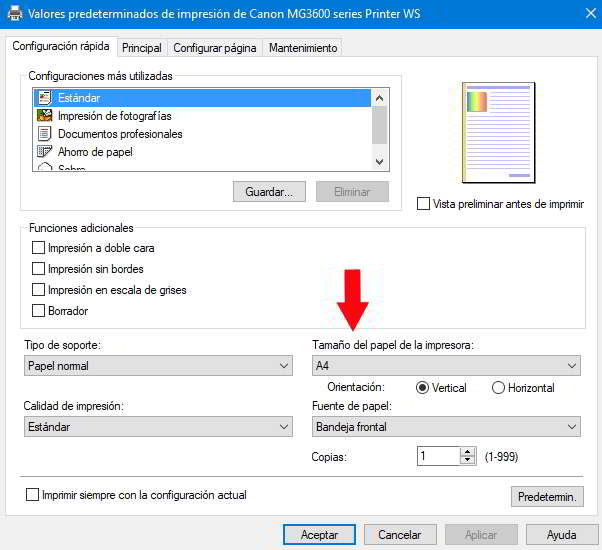The height and width of the screenshot is (550, 602).
Task: Click scroll-up arrow of settings list
Action: [x=379, y=98]
